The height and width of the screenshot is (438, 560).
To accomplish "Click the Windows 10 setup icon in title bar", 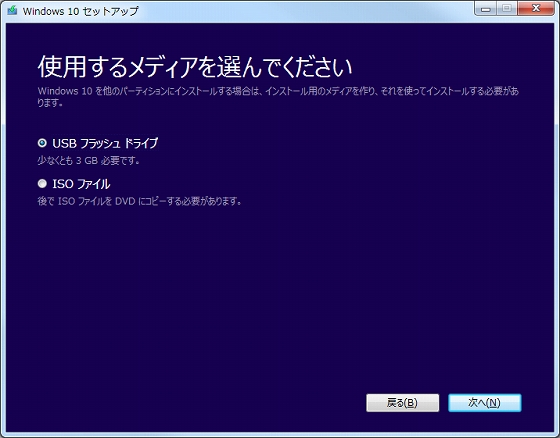I will coord(12,10).
